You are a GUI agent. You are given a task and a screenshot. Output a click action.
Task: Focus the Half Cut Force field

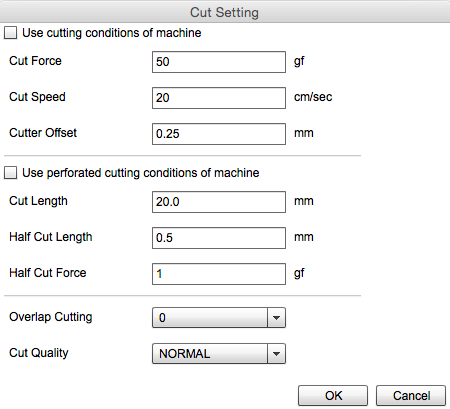[219, 274]
